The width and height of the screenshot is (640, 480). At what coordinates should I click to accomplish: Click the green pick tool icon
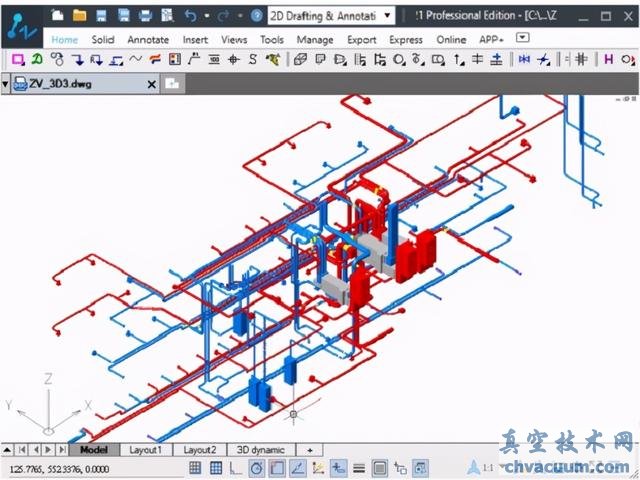273,60
